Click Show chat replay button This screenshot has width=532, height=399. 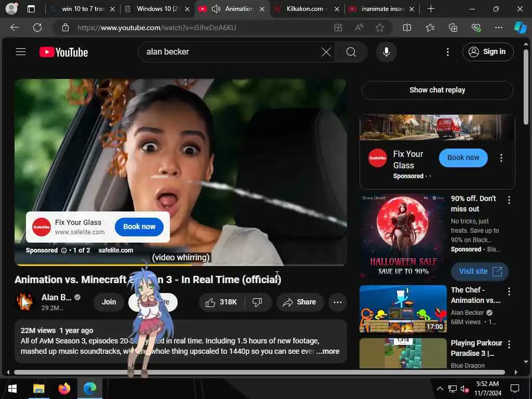437,90
